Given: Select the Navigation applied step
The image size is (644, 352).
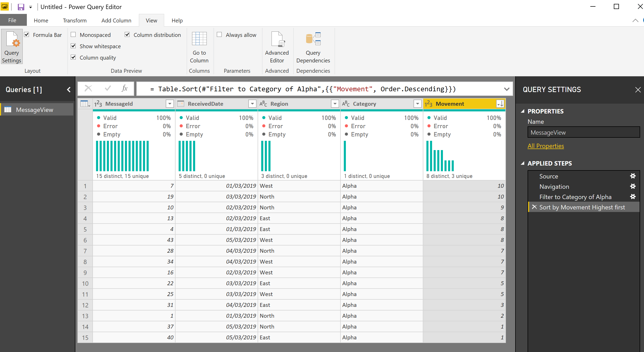Looking at the screenshot, I should [554, 186].
